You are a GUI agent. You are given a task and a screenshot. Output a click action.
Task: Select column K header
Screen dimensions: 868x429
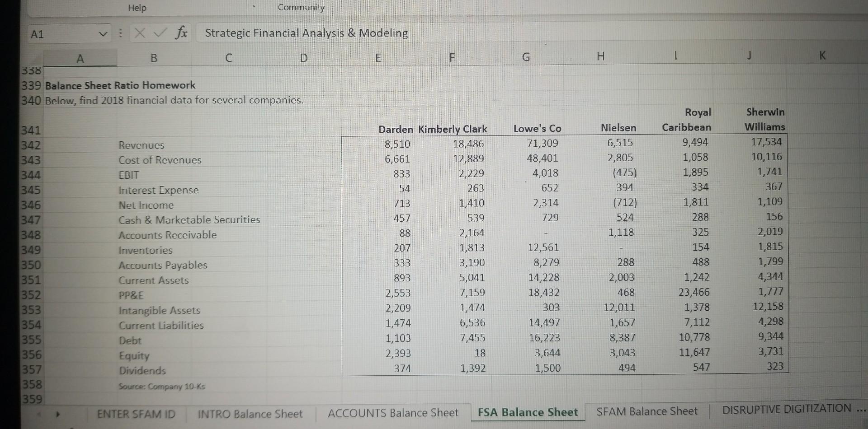(822, 56)
